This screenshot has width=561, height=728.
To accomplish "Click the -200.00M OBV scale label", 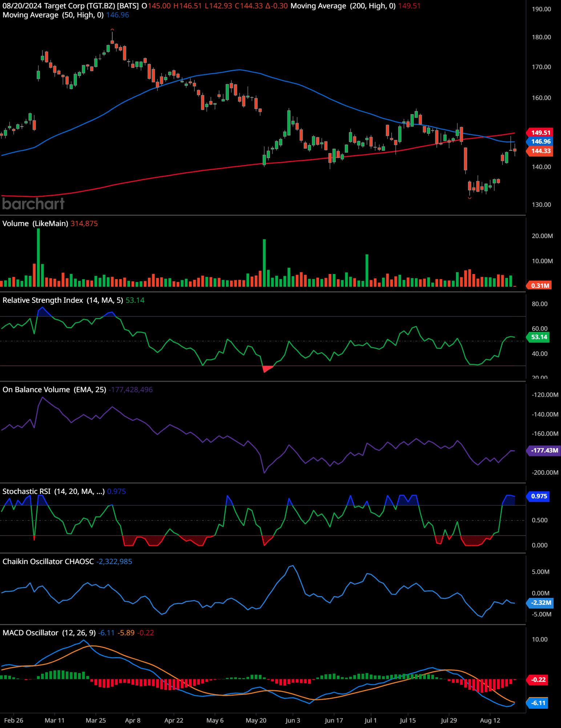I will point(545,472).
